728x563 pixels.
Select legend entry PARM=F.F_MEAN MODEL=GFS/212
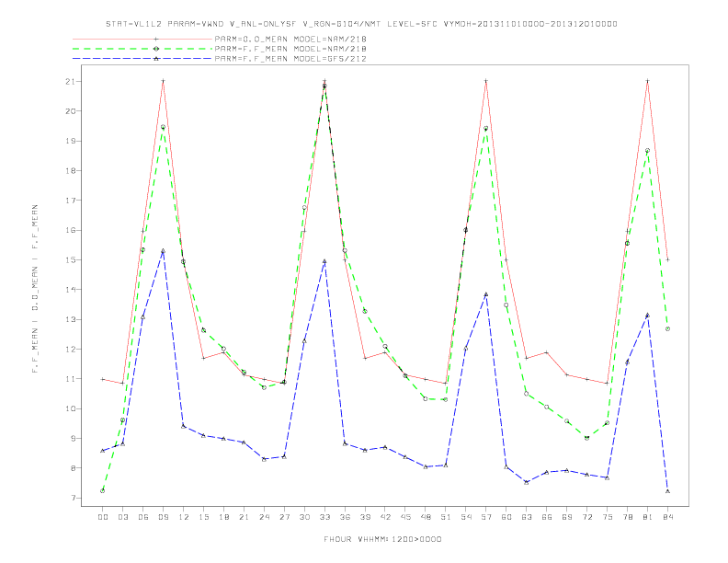290,59
